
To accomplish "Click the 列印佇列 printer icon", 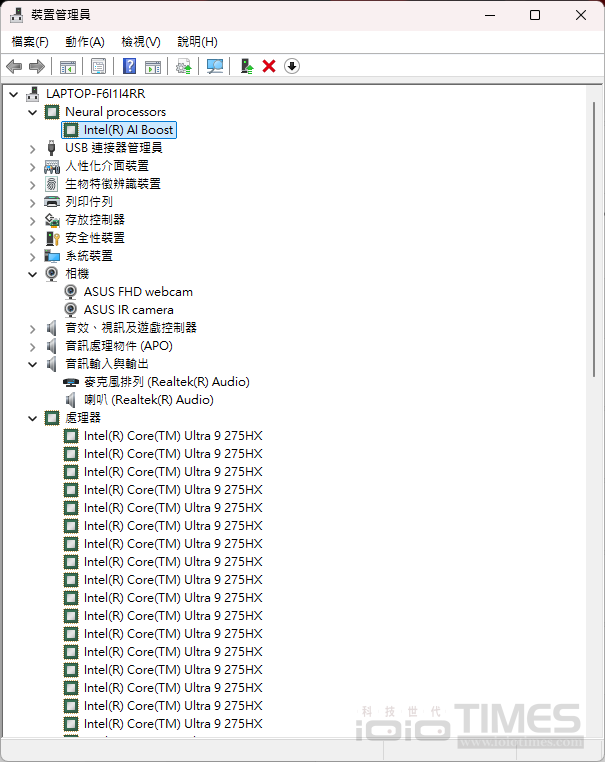I will click(x=52, y=202).
